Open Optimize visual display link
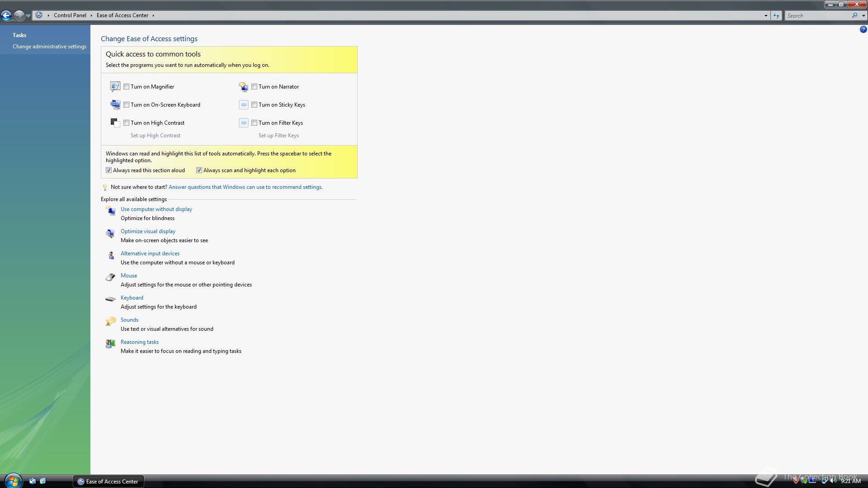 coord(148,231)
